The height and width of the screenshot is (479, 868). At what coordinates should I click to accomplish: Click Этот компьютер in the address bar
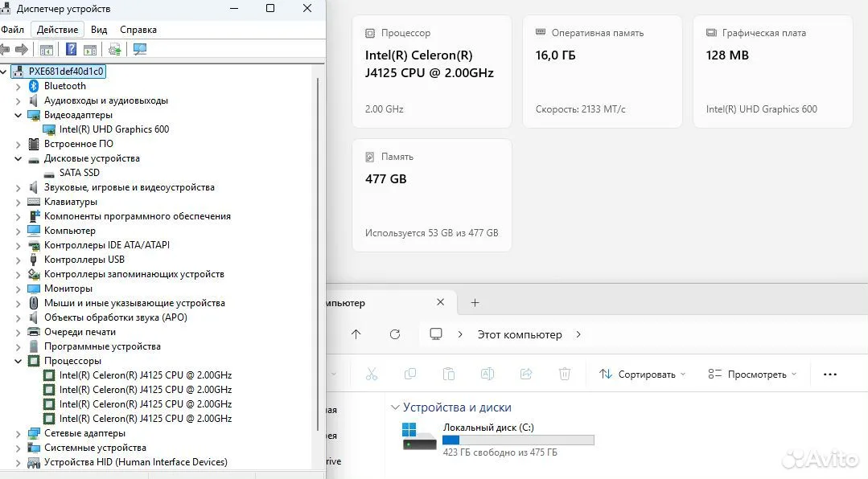point(520,334)
